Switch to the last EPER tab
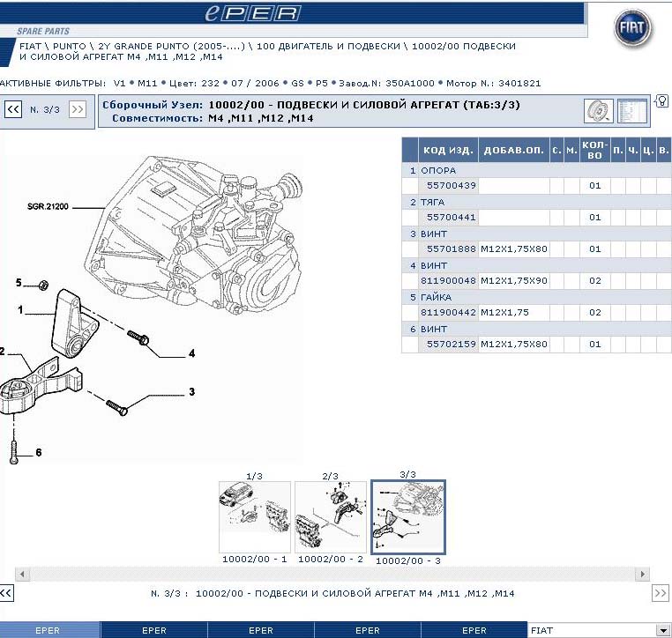 point(474,630)
